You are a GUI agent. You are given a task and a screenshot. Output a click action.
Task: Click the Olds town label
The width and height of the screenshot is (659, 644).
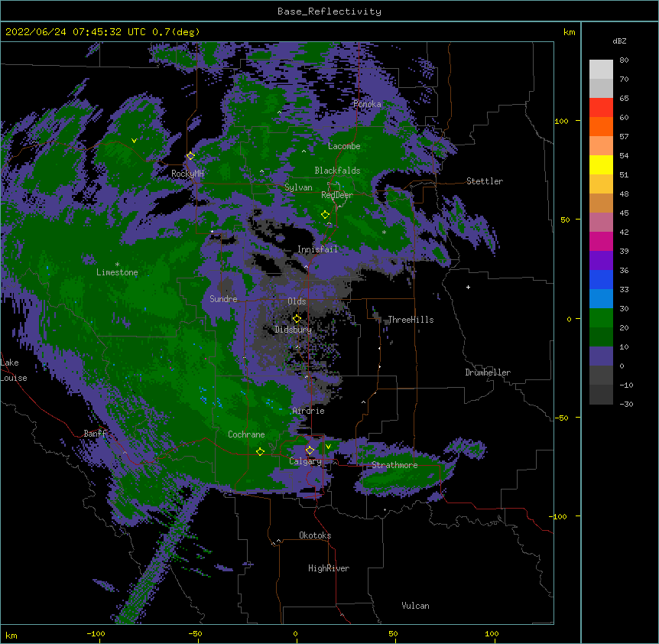[297, 301]
